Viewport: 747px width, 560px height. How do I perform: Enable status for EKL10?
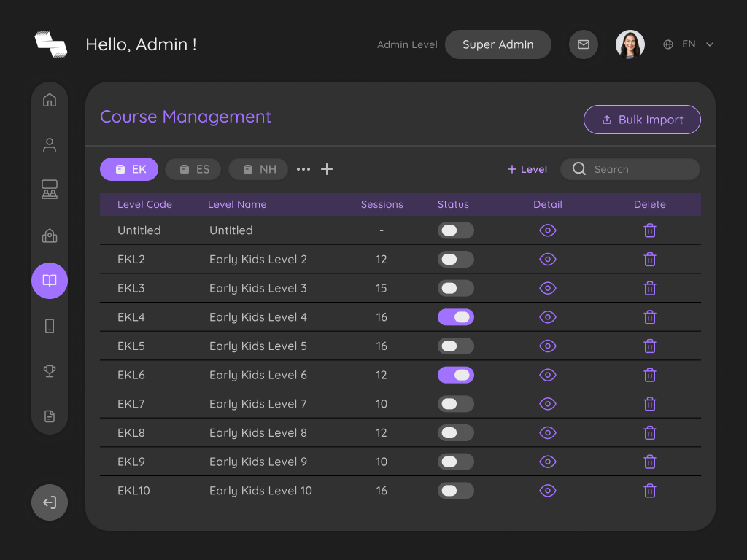coord(455,491)
